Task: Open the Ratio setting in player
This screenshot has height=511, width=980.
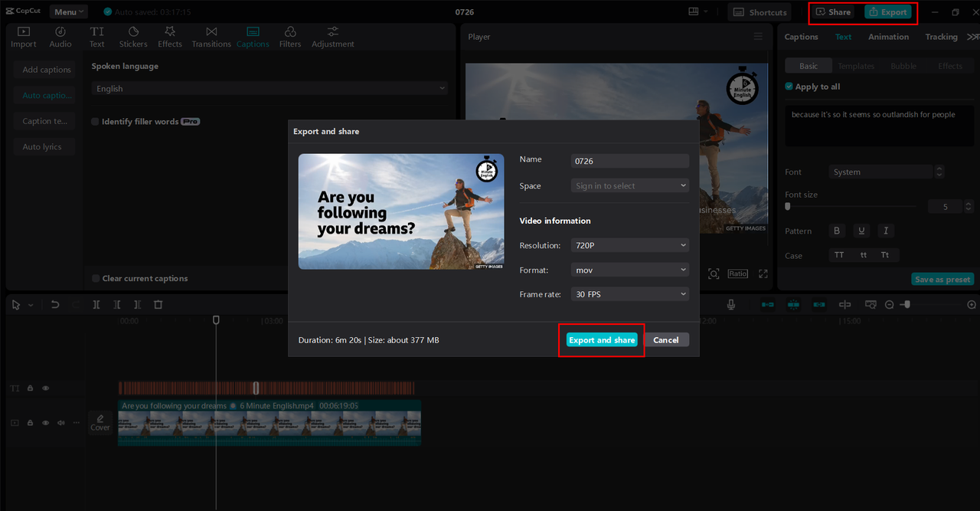Action: [x=738, y=274]
